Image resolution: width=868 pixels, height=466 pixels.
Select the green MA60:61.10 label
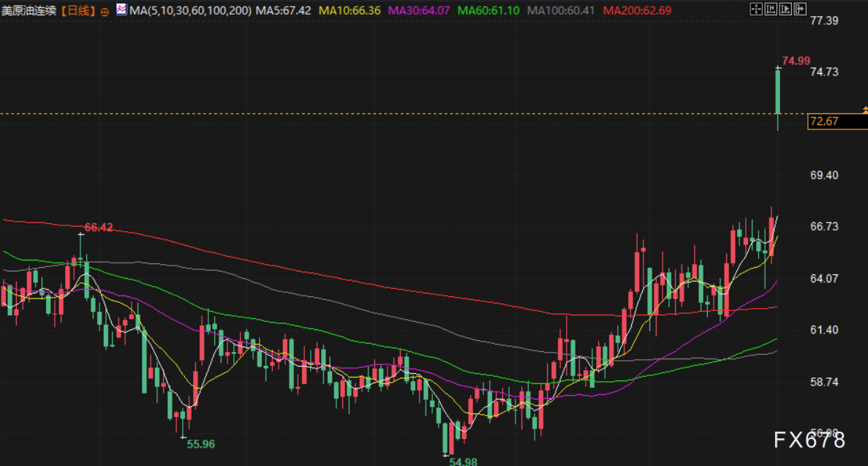click(488, 11)
